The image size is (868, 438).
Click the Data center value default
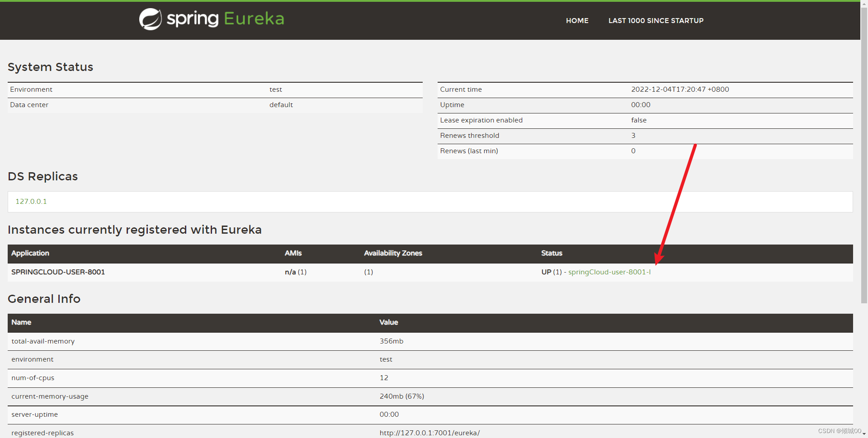281,105
